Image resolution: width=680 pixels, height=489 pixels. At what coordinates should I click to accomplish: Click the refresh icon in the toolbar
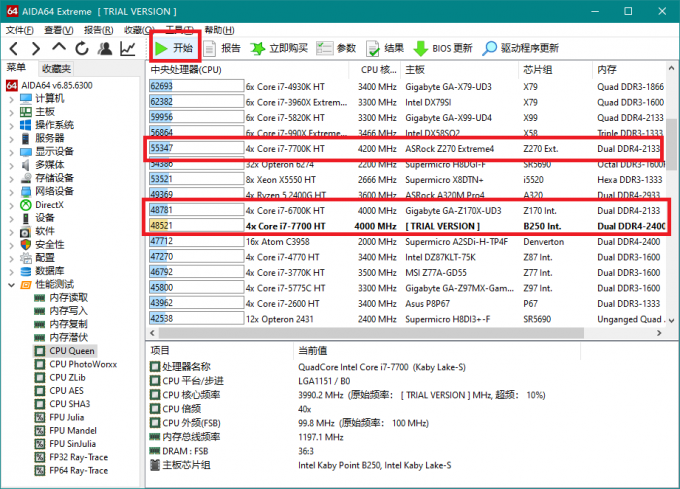coord(82,48)
